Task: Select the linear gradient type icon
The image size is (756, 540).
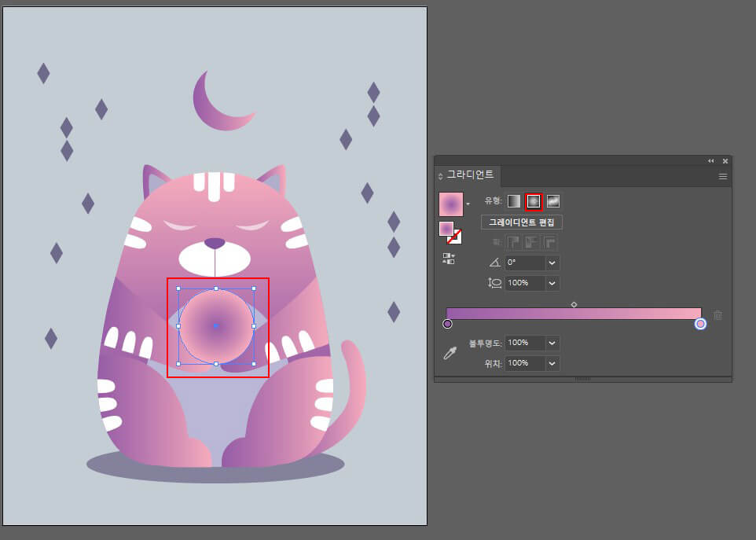Action: [x=514, y=201]
